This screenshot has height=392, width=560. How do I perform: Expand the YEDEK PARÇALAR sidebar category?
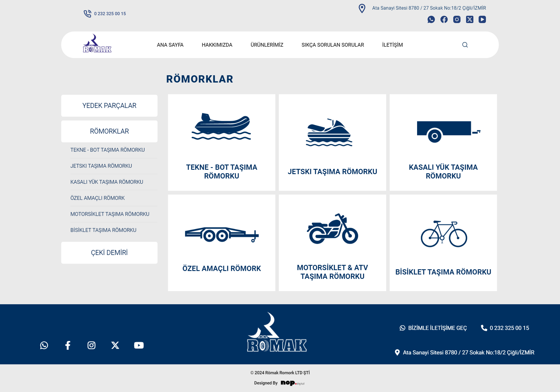pos(109,106)
